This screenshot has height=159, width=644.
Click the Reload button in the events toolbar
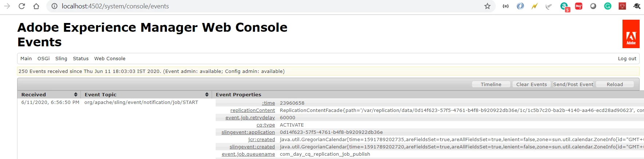614,84
